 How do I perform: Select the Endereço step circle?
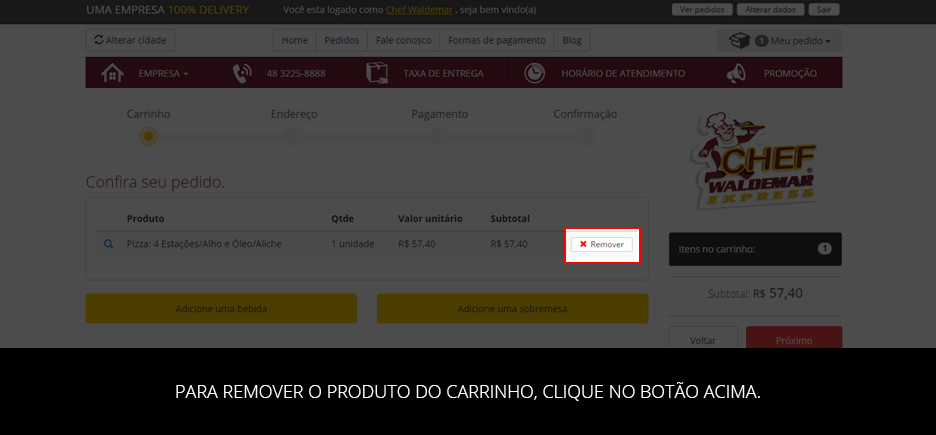(x=294, y=137)
